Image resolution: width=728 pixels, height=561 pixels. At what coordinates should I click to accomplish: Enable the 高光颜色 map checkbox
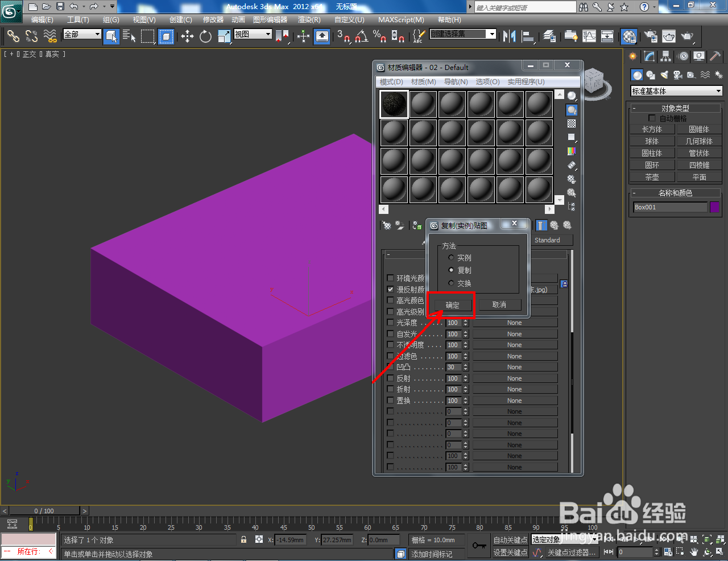[390, 300]
